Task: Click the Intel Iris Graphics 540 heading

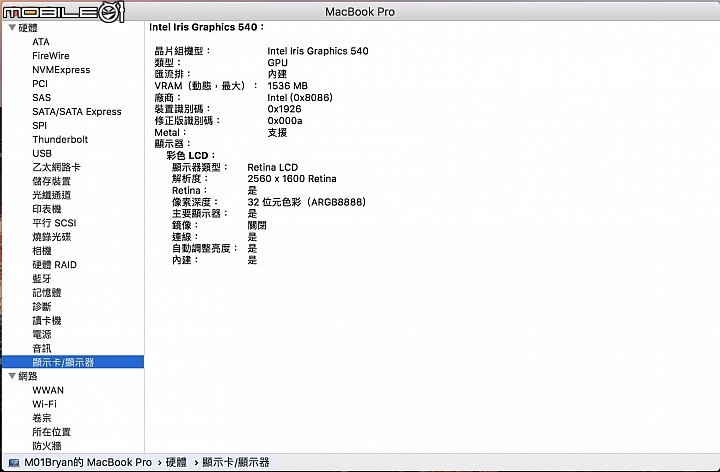Action: pos(206,27)
